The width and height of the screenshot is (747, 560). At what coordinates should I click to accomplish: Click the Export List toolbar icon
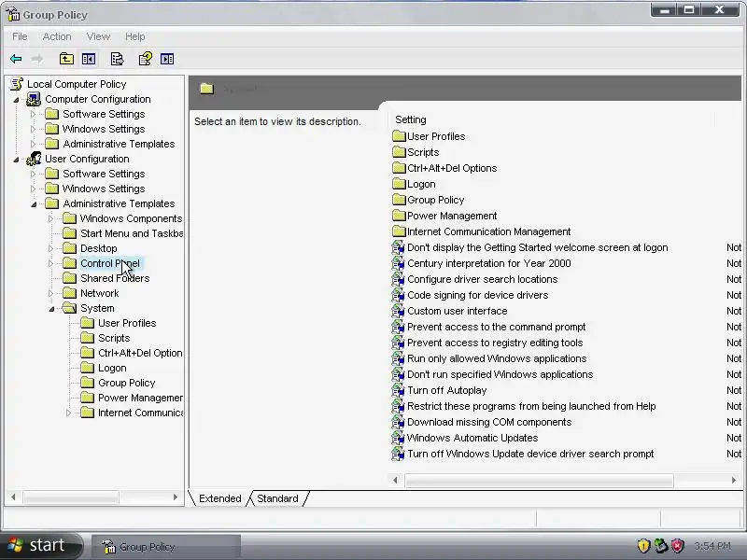click(117, 59)
